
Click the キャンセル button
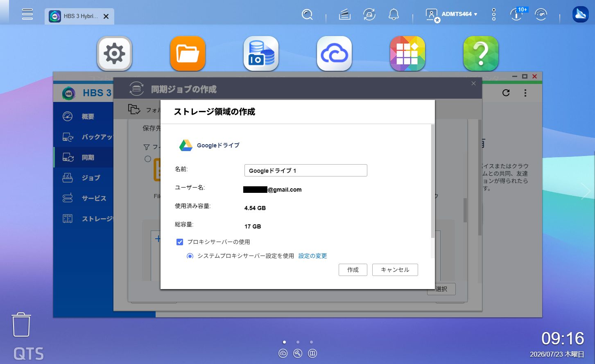(x=395, y=270)
